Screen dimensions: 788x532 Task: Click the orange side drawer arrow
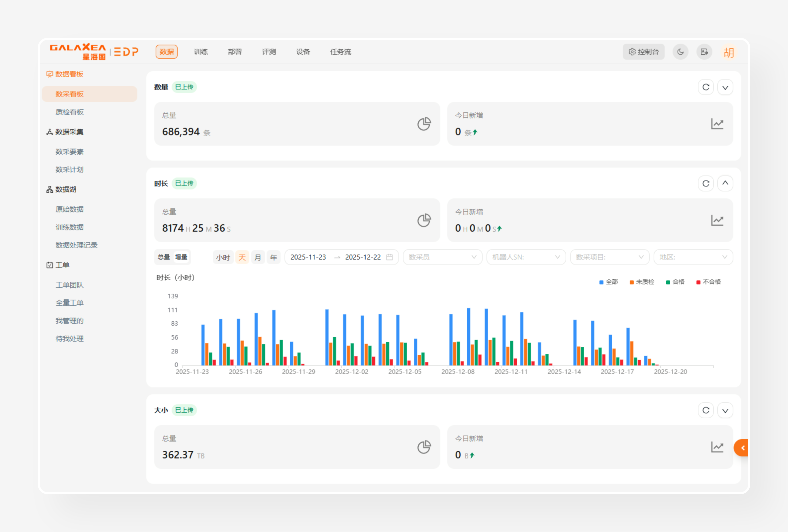point(742,448)
